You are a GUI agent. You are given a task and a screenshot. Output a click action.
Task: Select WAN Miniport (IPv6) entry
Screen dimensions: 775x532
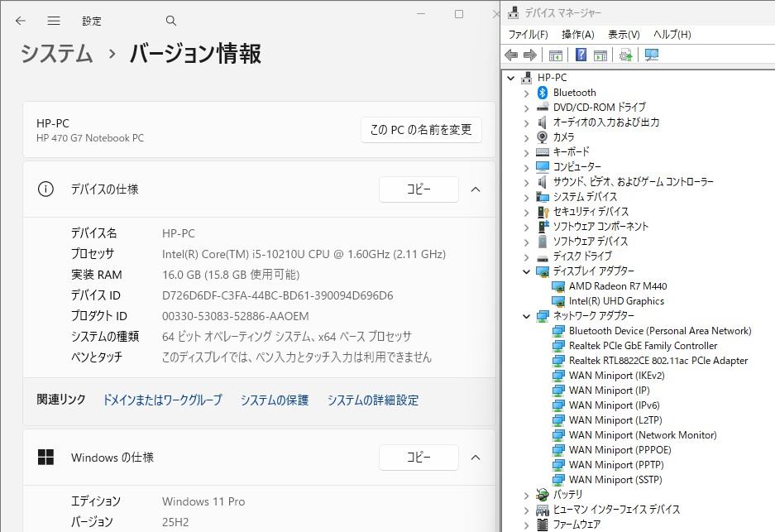[614, 405]
